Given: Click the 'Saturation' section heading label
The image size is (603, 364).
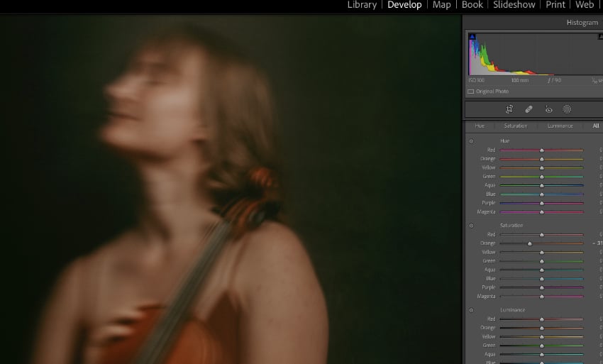Looking at the screenshot, I should point(511,226).
